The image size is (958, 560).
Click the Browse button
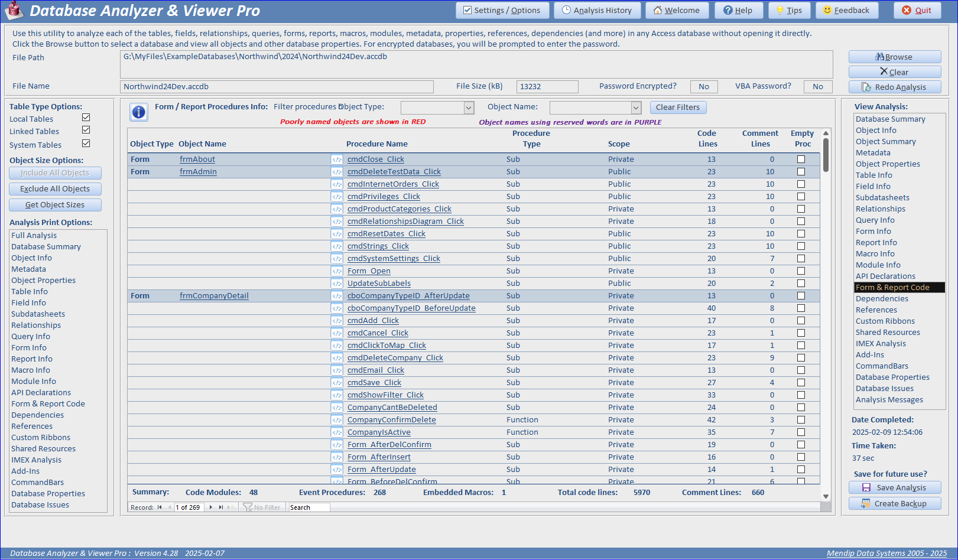point(895,57)
